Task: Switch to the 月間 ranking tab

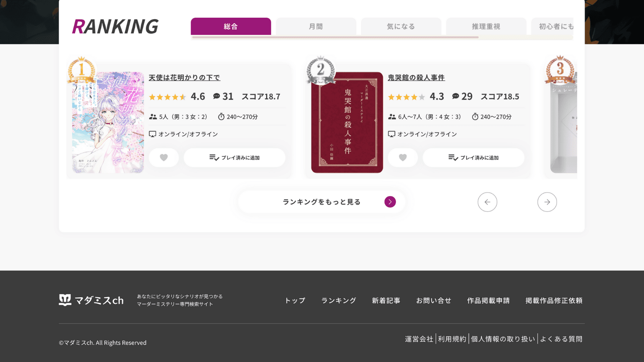Action: click(316, 26)
